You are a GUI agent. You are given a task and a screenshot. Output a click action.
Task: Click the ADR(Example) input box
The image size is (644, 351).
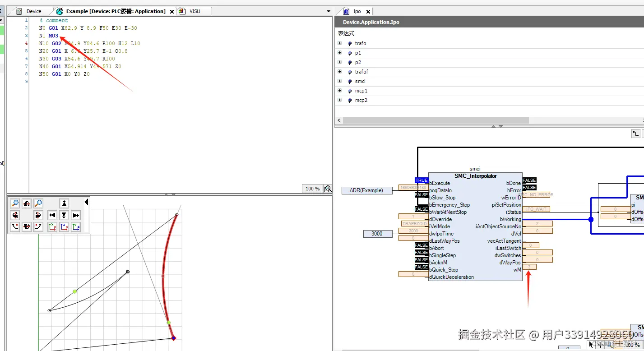click(x=366, y=190)
